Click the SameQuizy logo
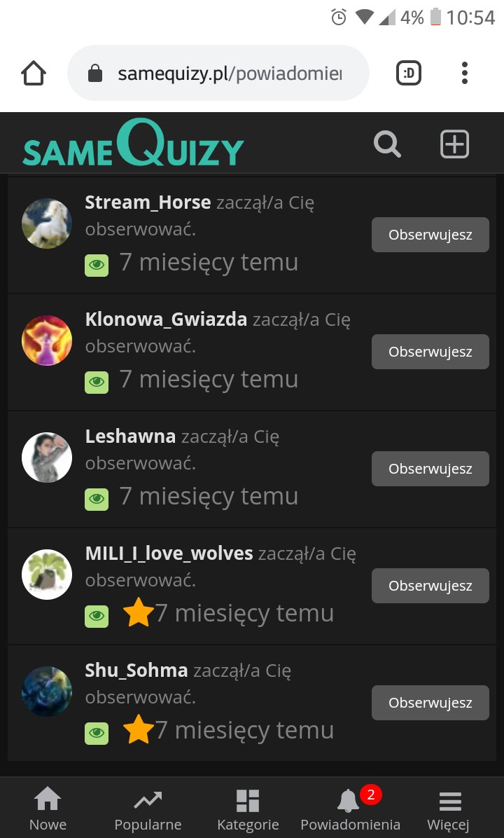Image resolution: width=504 pixels, height=838 pixels. pyautogui.click(x=133, y=143)
